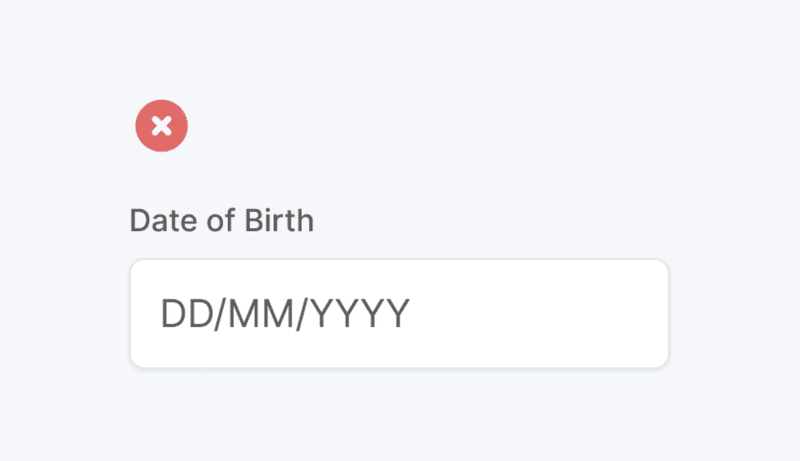
Task: Choose the red X dismiss control
Action: coord(161,125)
